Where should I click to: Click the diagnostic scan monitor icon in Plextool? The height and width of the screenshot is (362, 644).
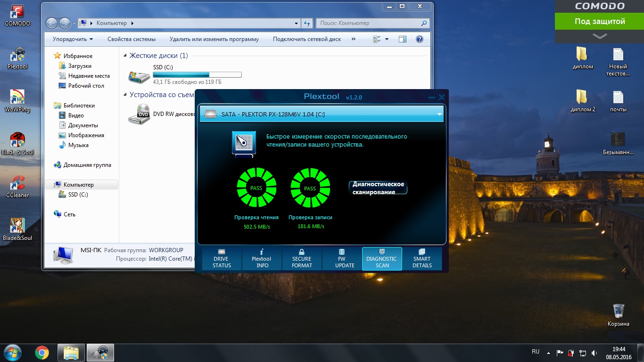(x=244, y=143)
